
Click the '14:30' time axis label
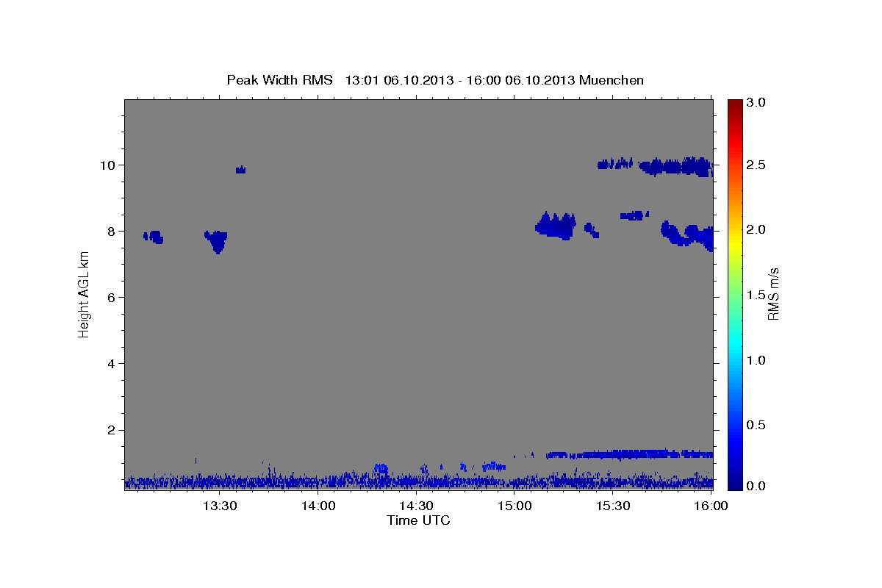416,506
